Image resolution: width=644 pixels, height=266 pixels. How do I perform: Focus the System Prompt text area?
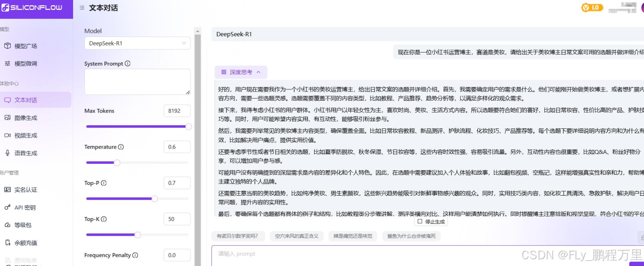click(137, 82)
